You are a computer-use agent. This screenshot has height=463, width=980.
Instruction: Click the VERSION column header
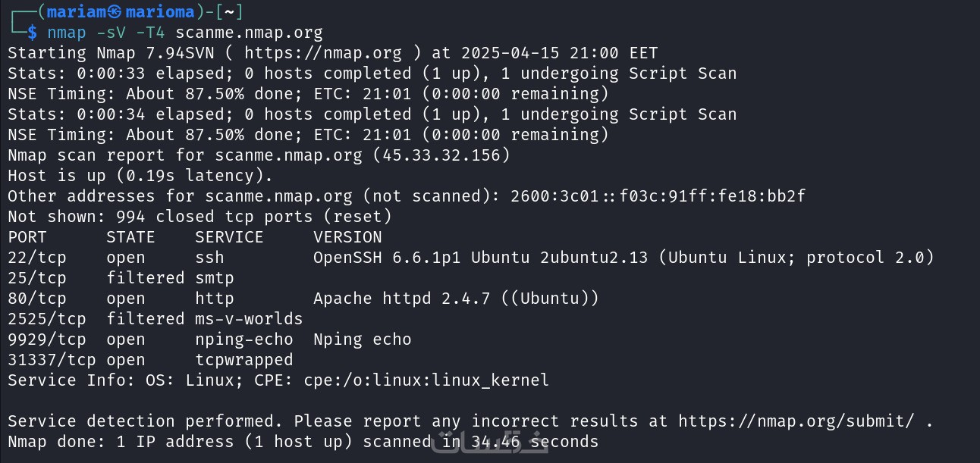point(347,237)
